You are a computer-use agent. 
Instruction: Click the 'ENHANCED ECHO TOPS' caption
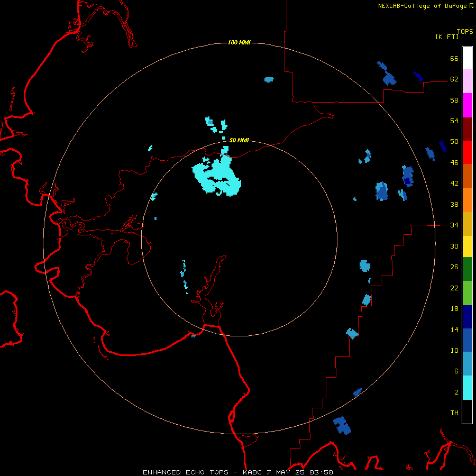[186, 472]
